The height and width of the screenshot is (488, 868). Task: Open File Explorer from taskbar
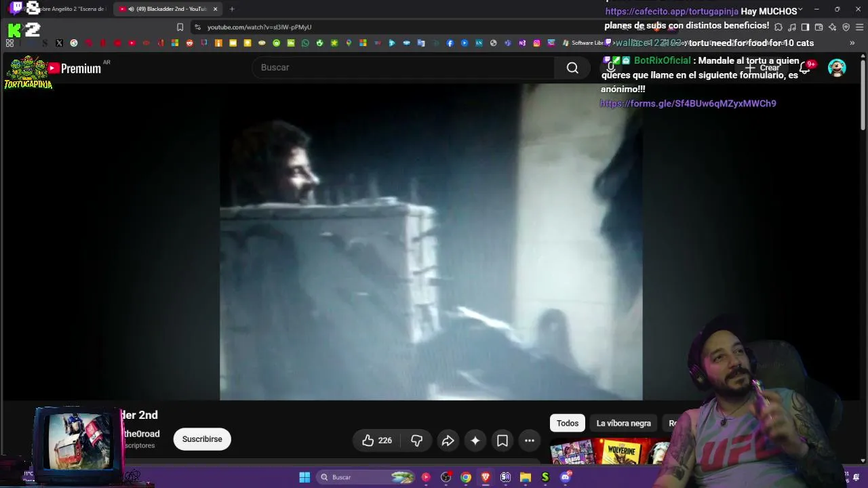(526, 477)
